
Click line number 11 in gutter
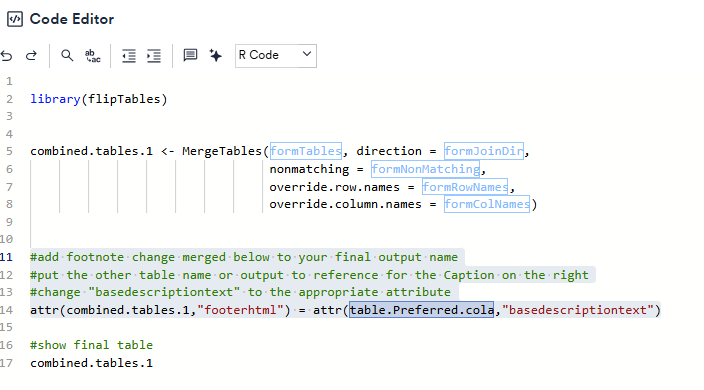6,257
